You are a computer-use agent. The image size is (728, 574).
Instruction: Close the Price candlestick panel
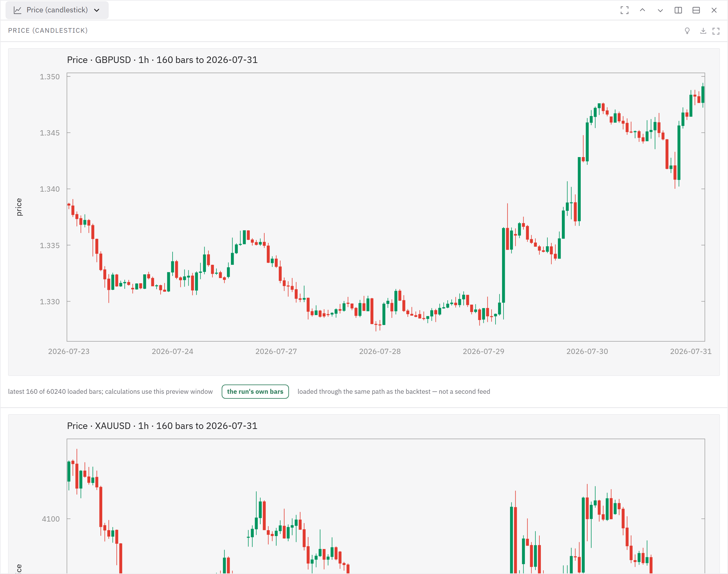[x=714, y=10]
